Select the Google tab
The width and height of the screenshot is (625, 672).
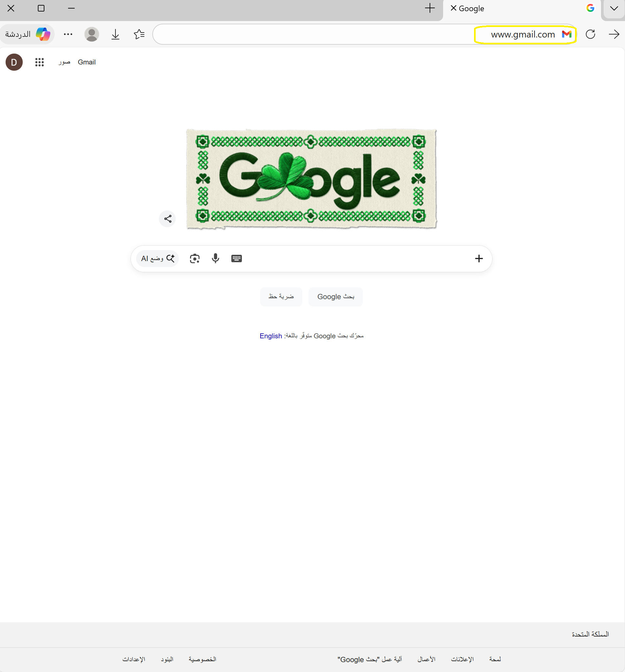(x=522, y=9)
